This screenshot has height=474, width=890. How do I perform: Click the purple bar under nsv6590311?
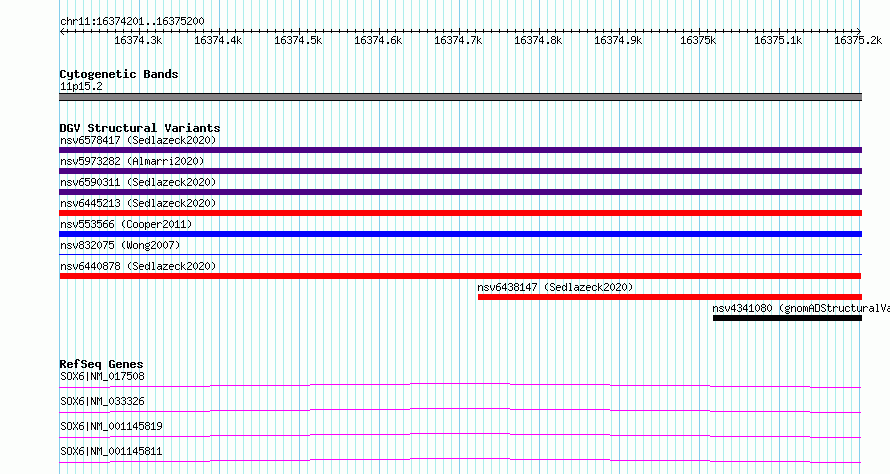(460, 192)
